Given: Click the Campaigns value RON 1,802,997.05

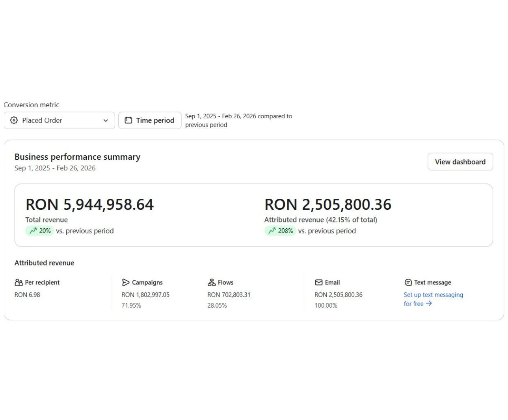Looking at the screenshot, I should (145, 295).
